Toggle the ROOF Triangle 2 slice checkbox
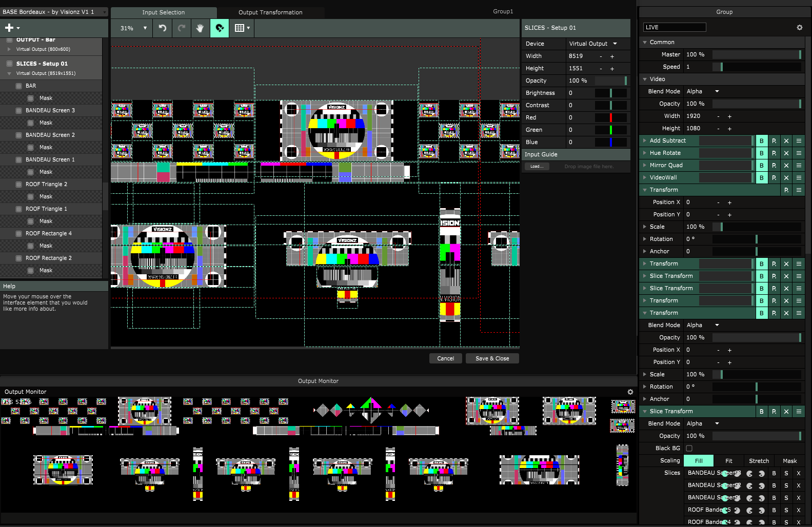The image size is (812, 527). point(19,185)
